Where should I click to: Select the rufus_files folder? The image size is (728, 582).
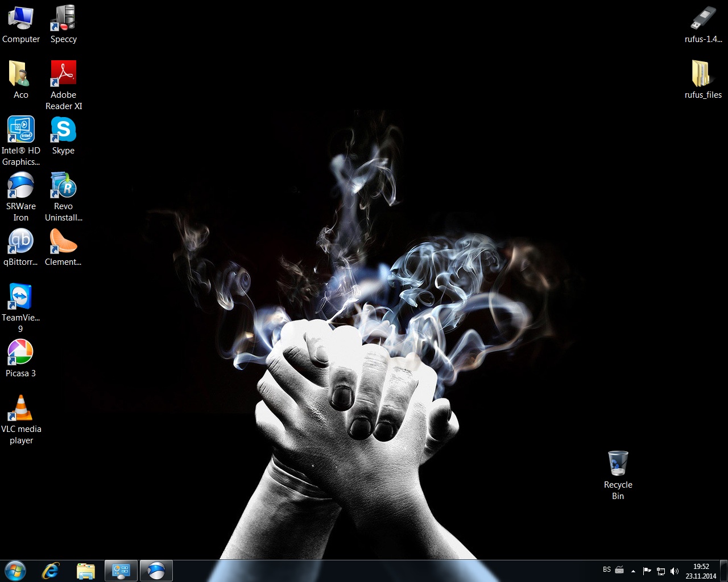click(703, 80)
